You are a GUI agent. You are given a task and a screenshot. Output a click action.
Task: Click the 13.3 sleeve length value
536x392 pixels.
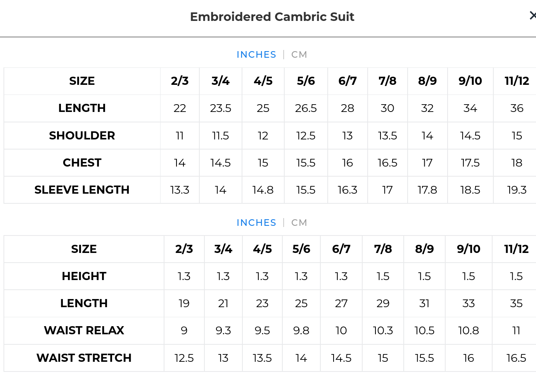point(180,190)
